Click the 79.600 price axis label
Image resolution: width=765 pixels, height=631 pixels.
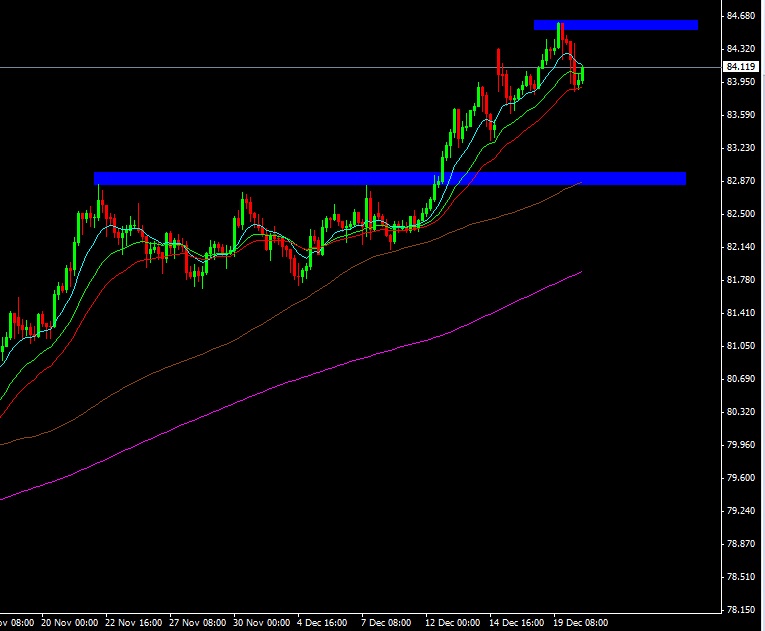741,478
